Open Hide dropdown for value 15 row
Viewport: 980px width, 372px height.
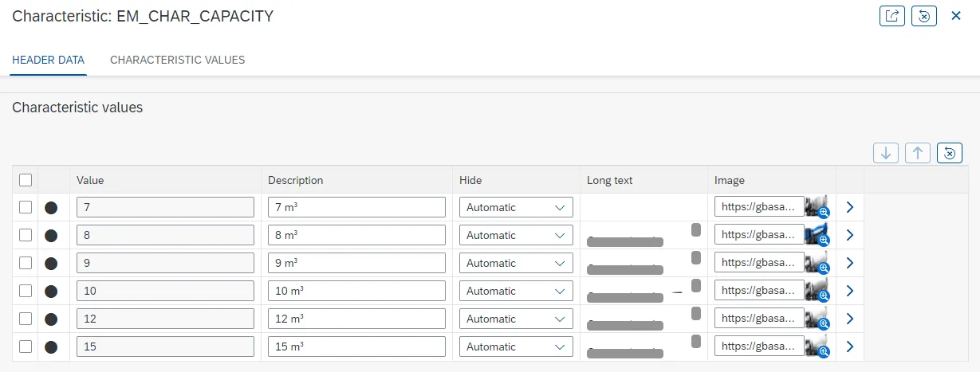[516, 347]
